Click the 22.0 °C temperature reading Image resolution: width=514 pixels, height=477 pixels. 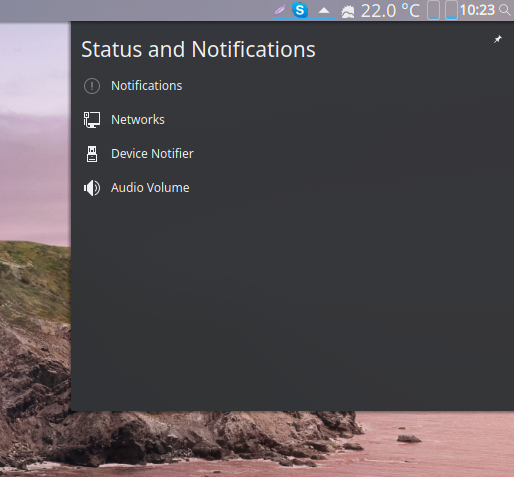[390, 11]
